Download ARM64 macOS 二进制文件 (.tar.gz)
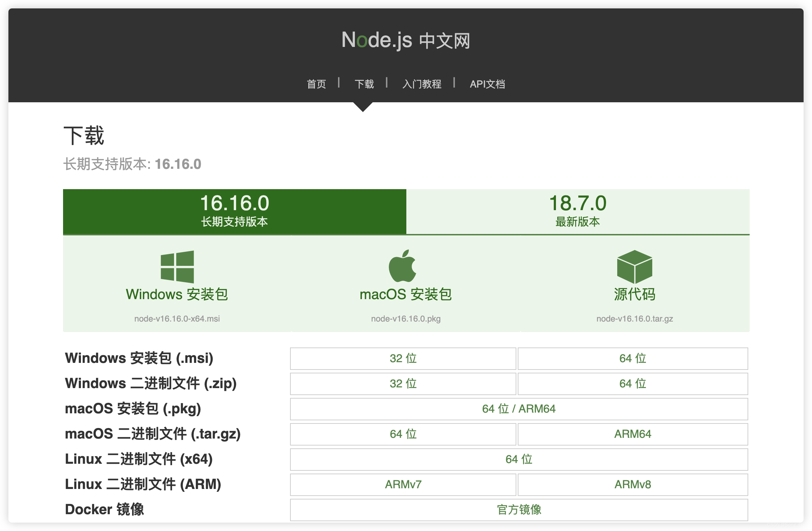812x531 pixels. pyautogui.click(x=633, y=434)
